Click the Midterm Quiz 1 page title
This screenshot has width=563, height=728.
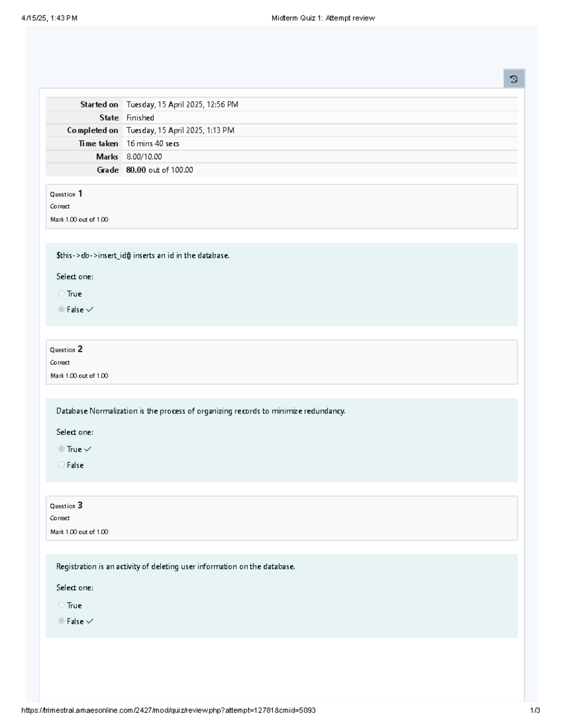(323, 18)
